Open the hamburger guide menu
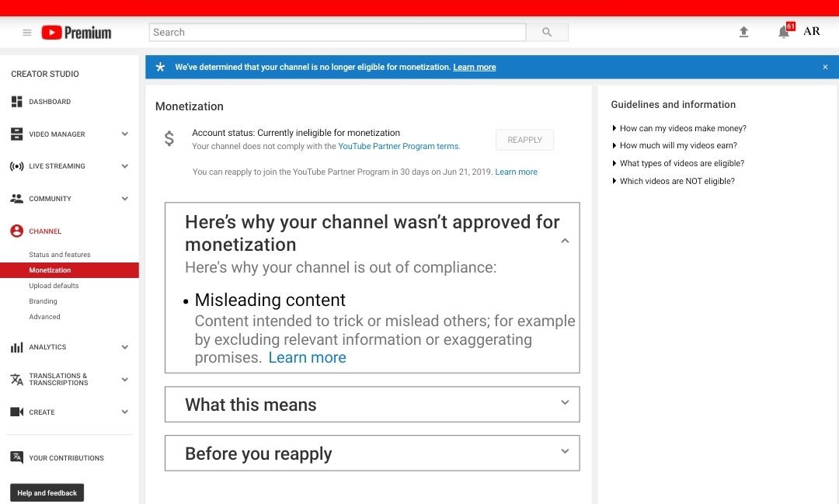This screenshot has height=504, width=839. coord(26,33)
